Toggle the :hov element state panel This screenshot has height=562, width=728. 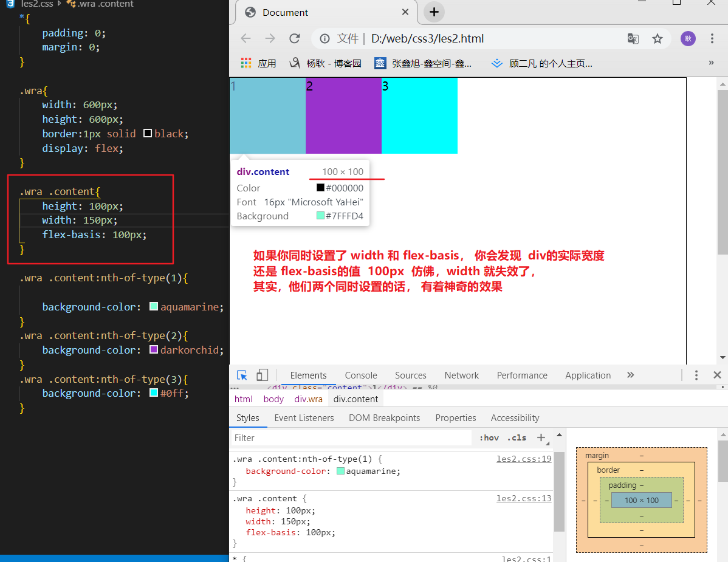pos(489,437)
